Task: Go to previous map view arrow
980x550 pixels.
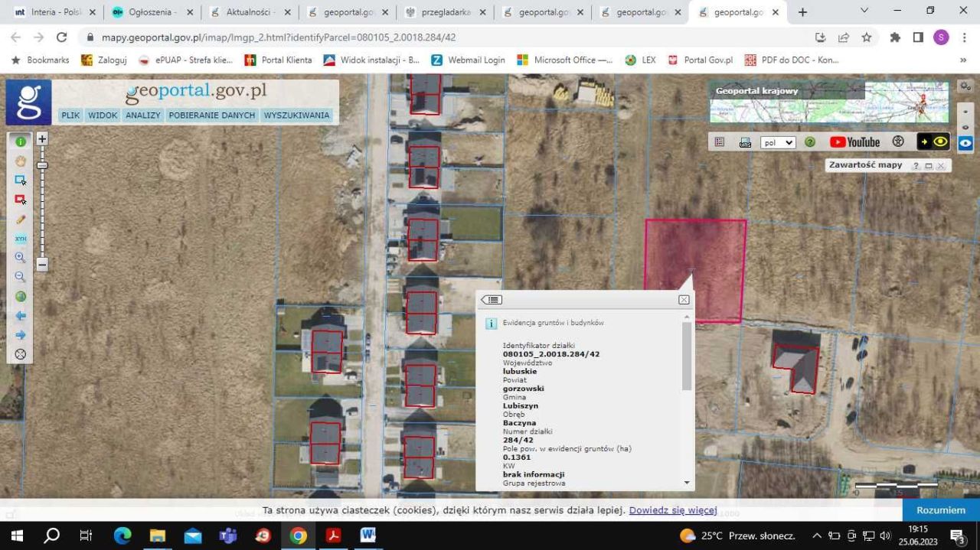Action: coord(21,316)
